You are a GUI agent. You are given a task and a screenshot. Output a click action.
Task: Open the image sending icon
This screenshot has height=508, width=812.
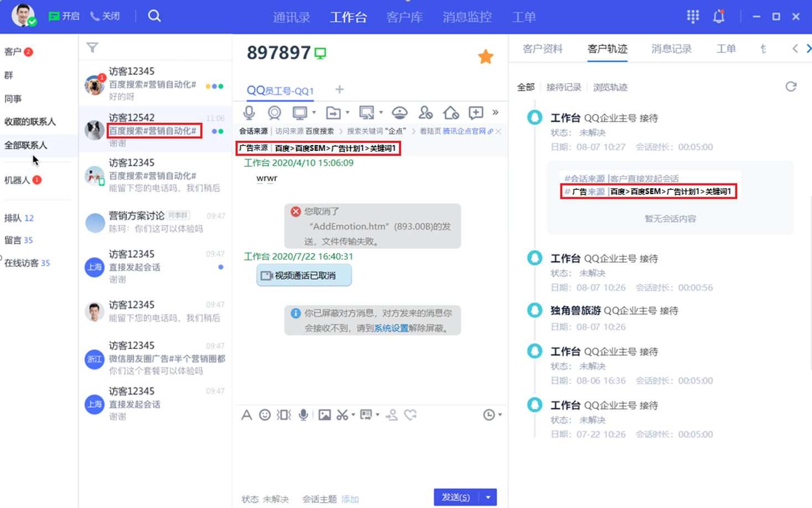tap(324, 414)
